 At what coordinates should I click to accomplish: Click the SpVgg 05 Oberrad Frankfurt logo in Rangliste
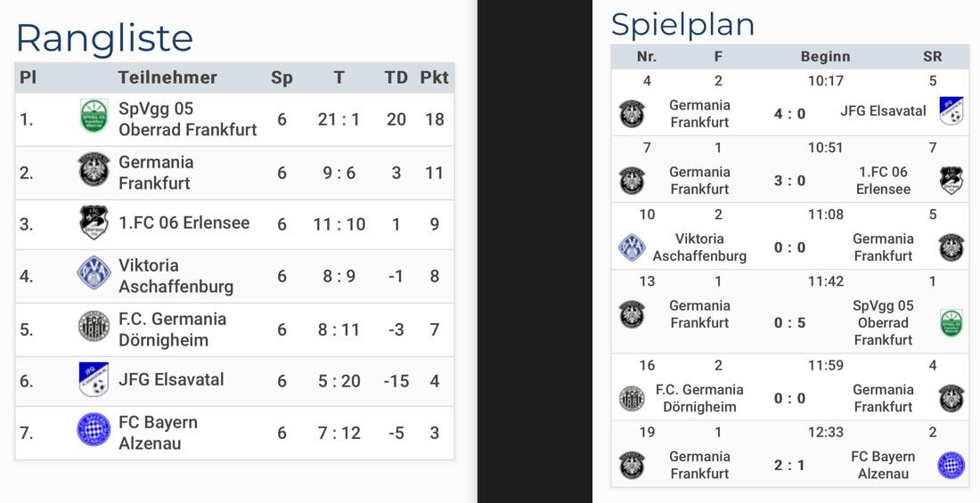(94, 116)
